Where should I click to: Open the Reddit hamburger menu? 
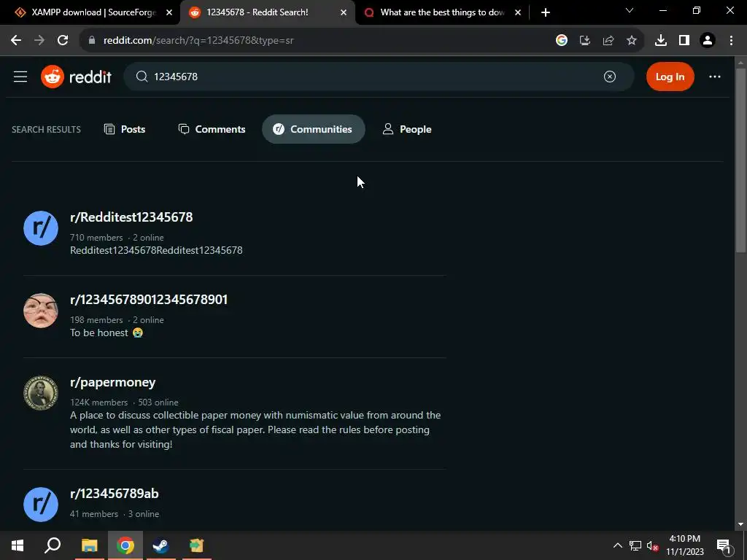[20, 77]
